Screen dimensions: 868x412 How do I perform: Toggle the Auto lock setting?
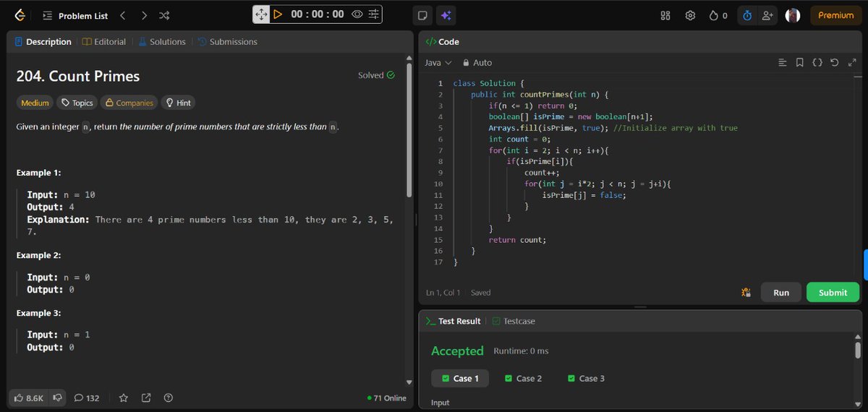[477, 63]
